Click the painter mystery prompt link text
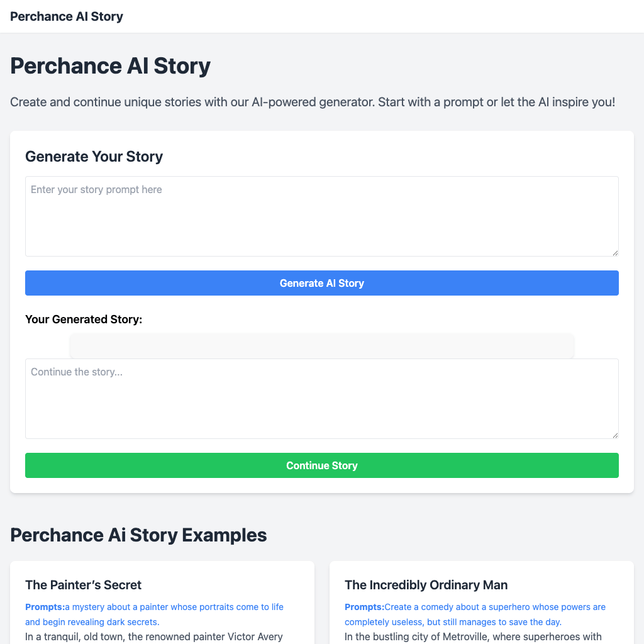Image resolution: width=644 pixels, height=644 pixels. pyautogui.click(x=154, y=614)
